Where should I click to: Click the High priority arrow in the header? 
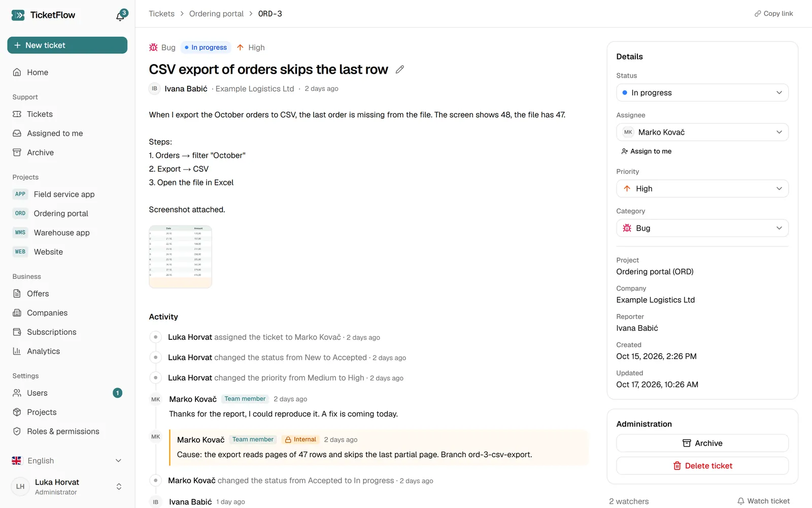coord(241,48)
